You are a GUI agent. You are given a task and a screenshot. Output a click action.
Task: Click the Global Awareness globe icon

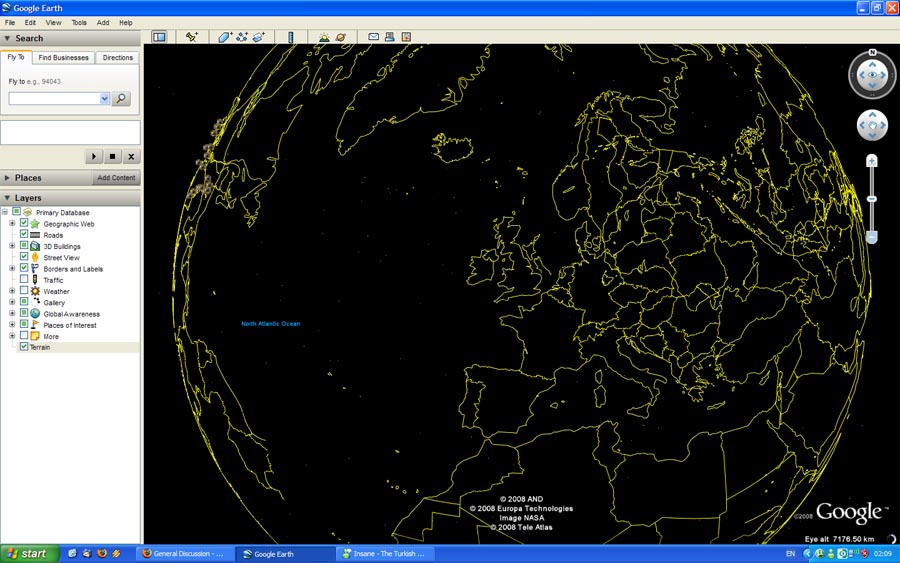point(35,313)
